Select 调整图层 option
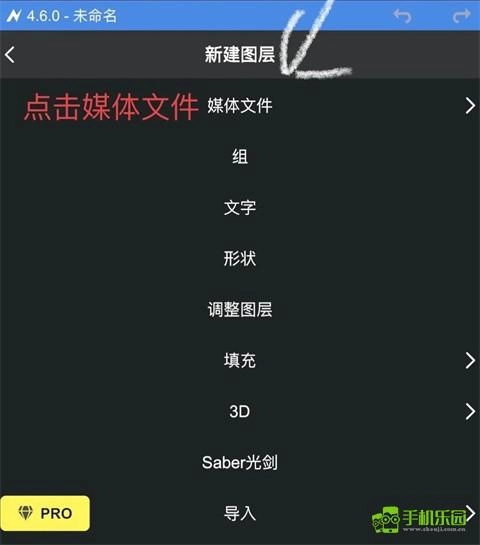480x545 pixels. tap(240, 309)
